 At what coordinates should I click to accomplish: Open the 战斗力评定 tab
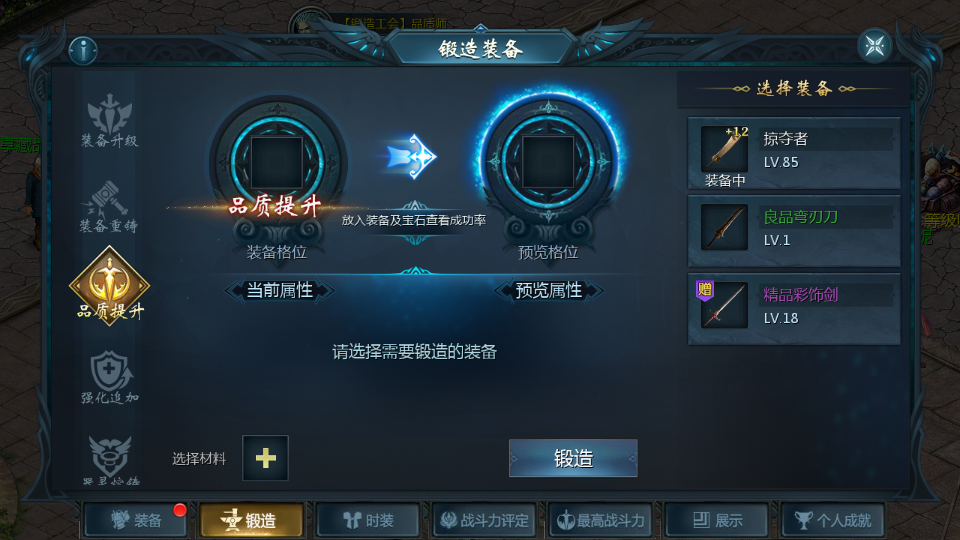(x=484, y=520)
